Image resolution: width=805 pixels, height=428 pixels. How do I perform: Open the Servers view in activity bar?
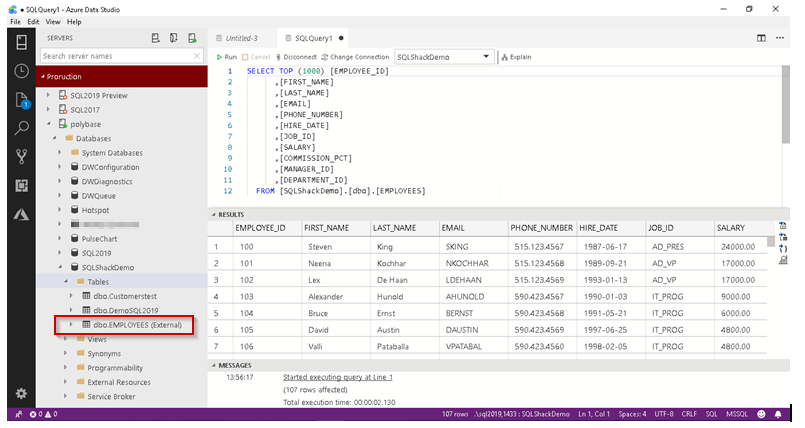click(21, 42)
